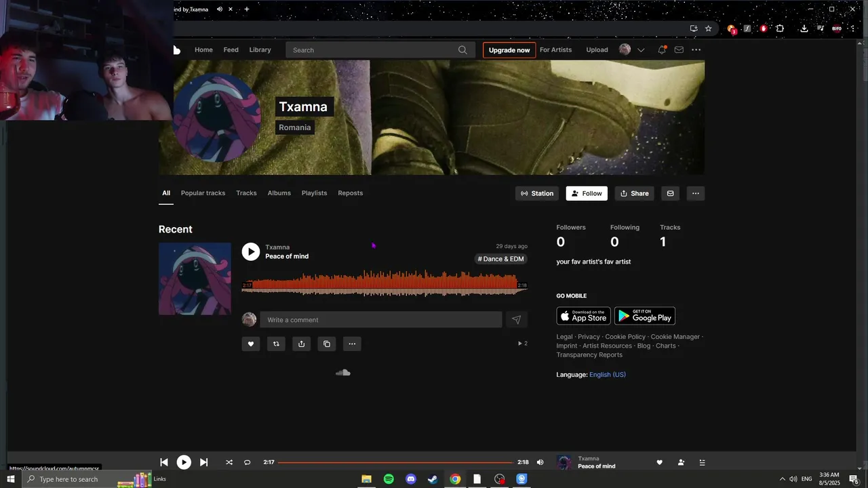
Task: Open Artist Resources link
Action: click(x=607, y=346)
